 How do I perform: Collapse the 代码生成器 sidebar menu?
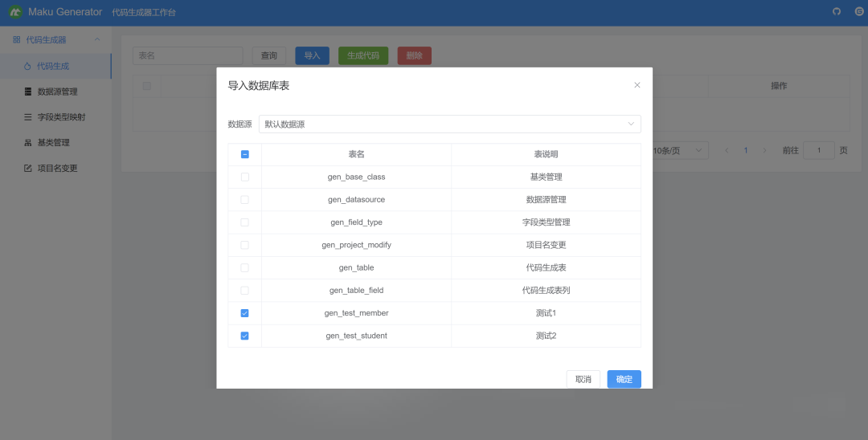[x=97, y=40]
